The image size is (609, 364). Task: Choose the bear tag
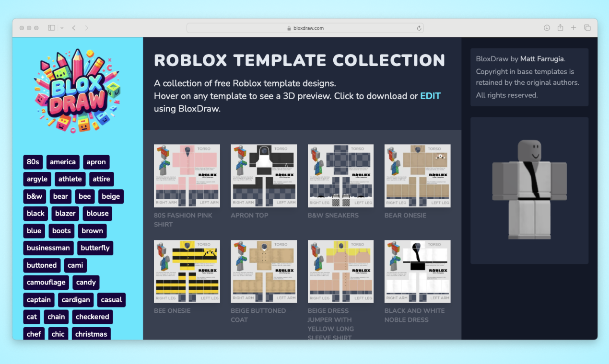[60, 196]
